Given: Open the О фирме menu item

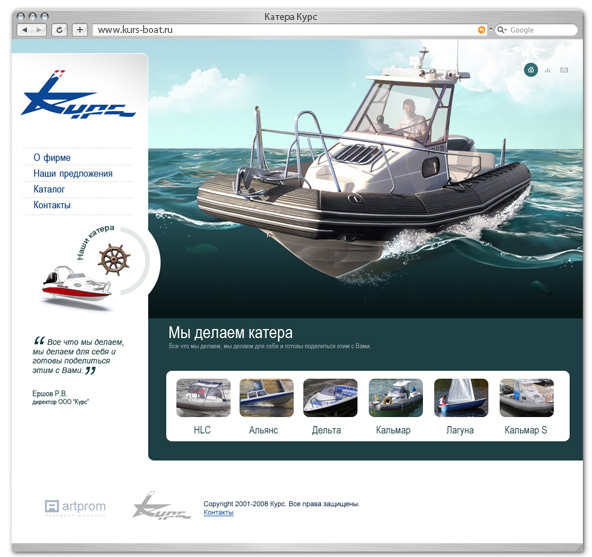Looking at the screenshot, I should click(52, 157).
